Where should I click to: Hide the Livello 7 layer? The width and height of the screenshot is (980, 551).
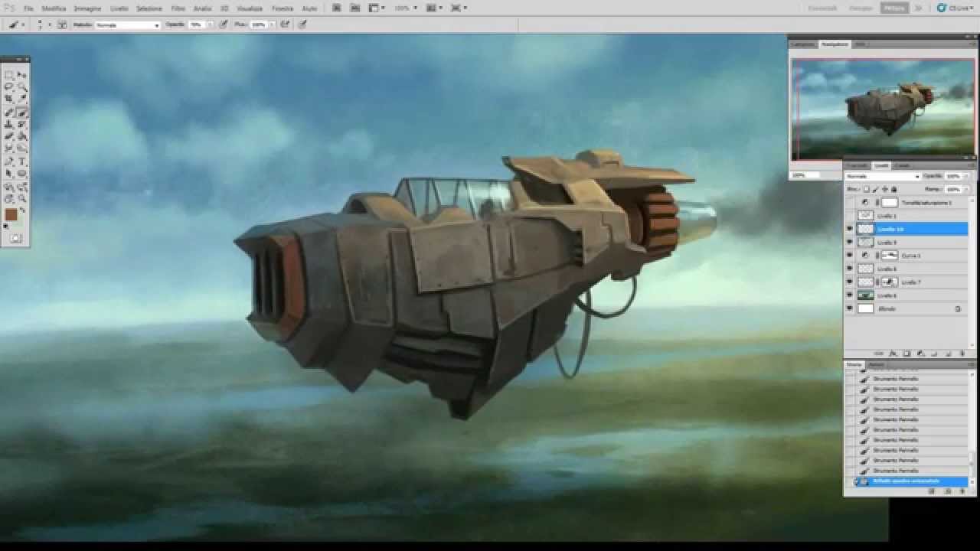(849, 282)
